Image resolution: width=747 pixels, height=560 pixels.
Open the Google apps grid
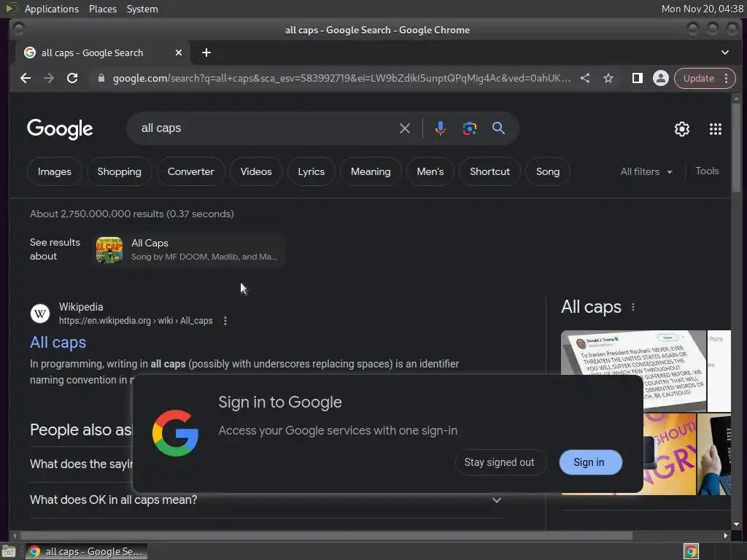click(715, 129)
